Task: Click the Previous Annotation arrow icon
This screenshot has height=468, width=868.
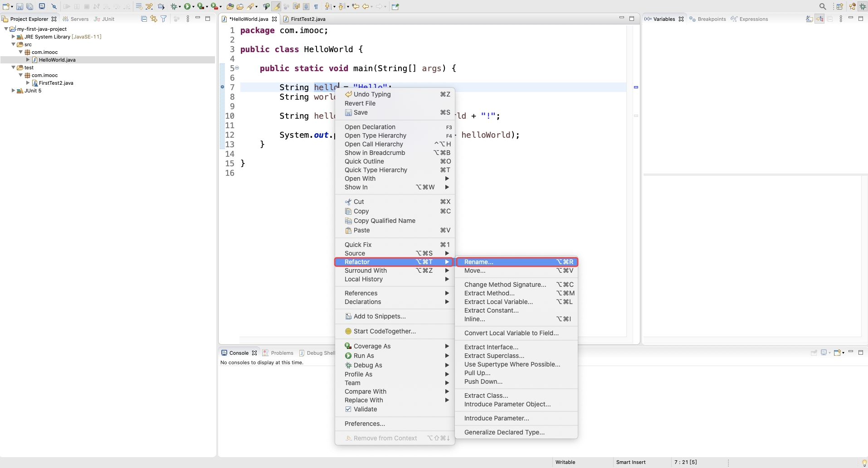Action: tap(341, 6)
